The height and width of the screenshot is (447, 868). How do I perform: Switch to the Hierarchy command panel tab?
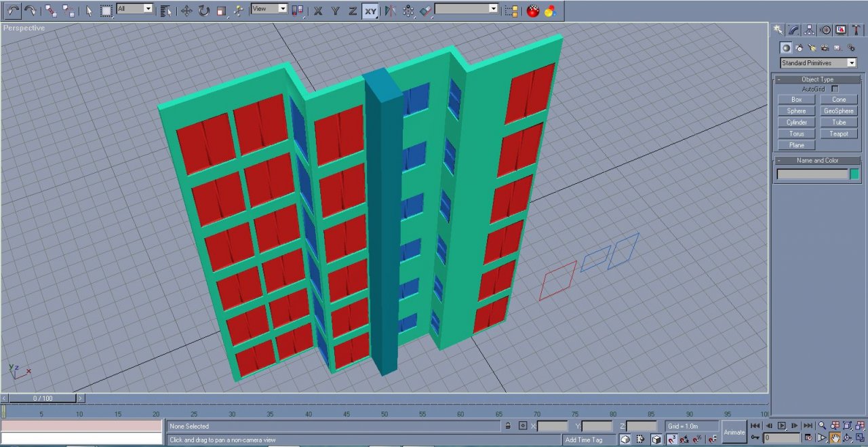coord(810,30)
